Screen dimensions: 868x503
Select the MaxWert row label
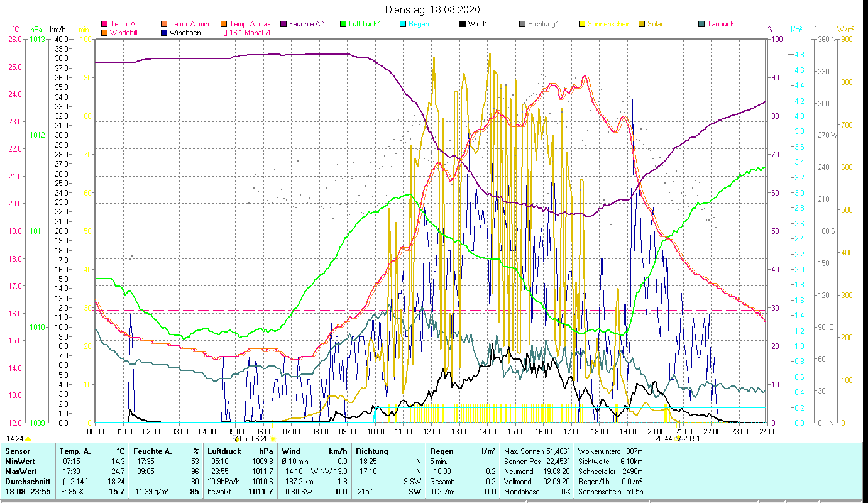tap(21, 471)
